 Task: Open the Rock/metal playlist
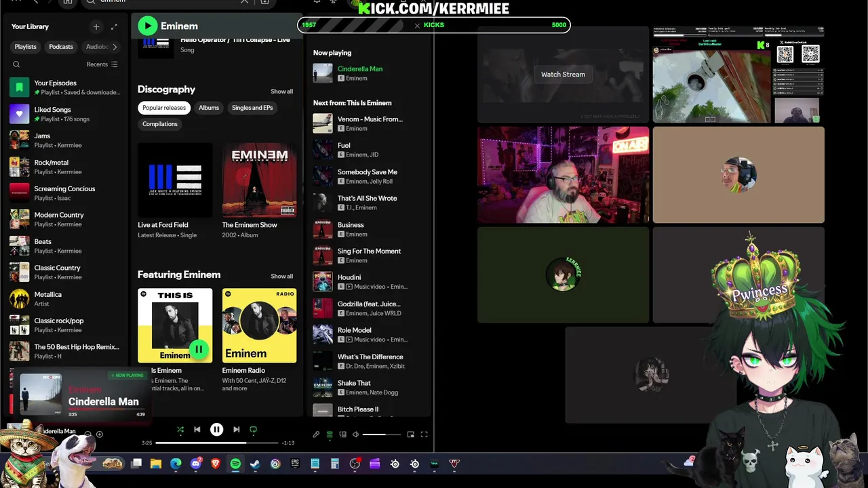point(64,167)
